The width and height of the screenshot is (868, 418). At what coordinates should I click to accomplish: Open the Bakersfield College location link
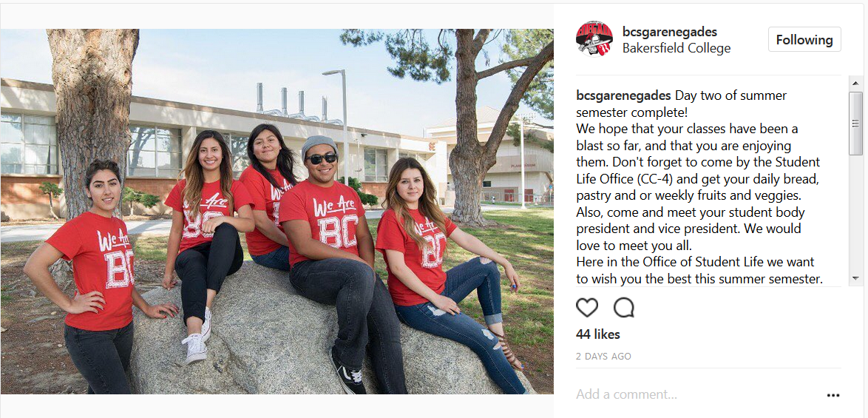(677, 48)
